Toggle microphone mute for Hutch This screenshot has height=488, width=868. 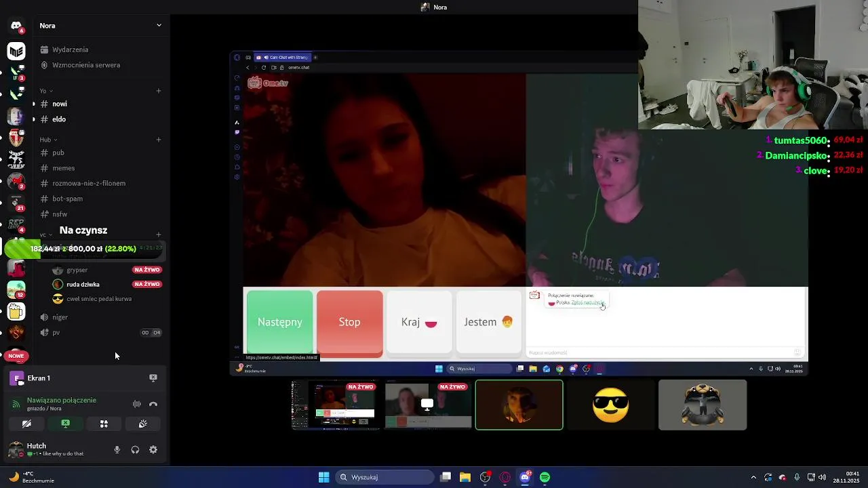pos(117,449)
